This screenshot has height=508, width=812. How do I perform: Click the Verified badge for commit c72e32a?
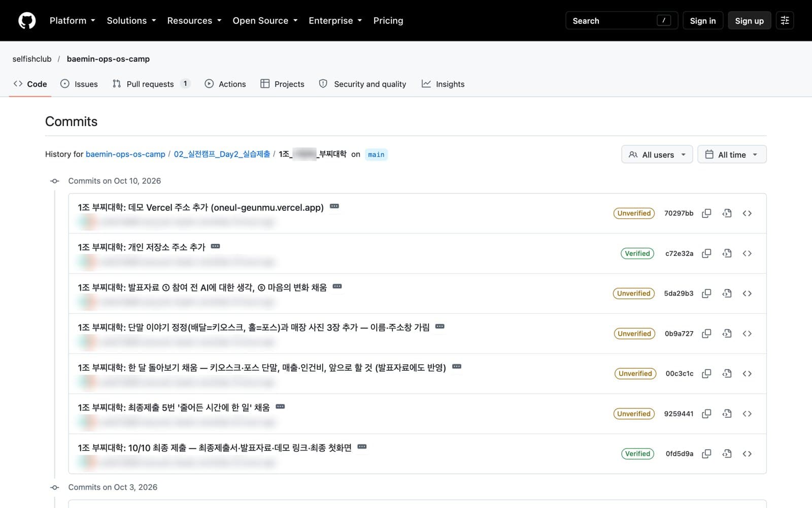pyautogui.click(x=637, y=253)
